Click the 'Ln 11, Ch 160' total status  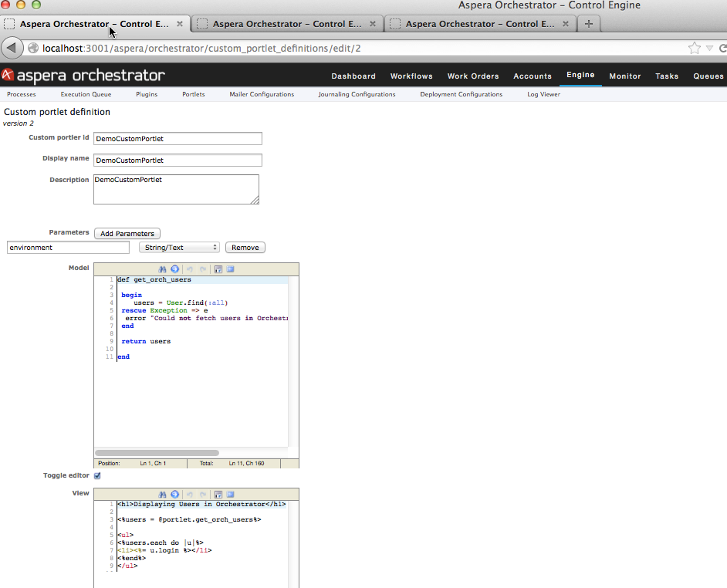246,463
